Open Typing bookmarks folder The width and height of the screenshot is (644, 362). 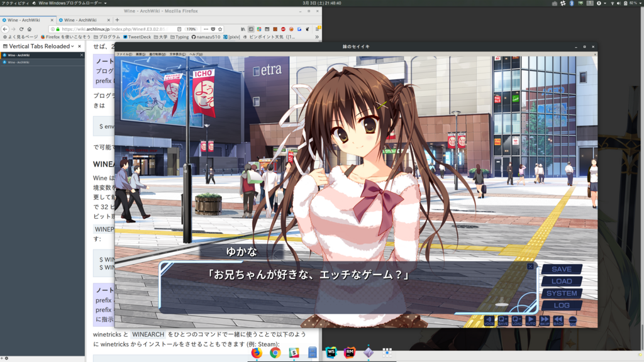point(179,37)
